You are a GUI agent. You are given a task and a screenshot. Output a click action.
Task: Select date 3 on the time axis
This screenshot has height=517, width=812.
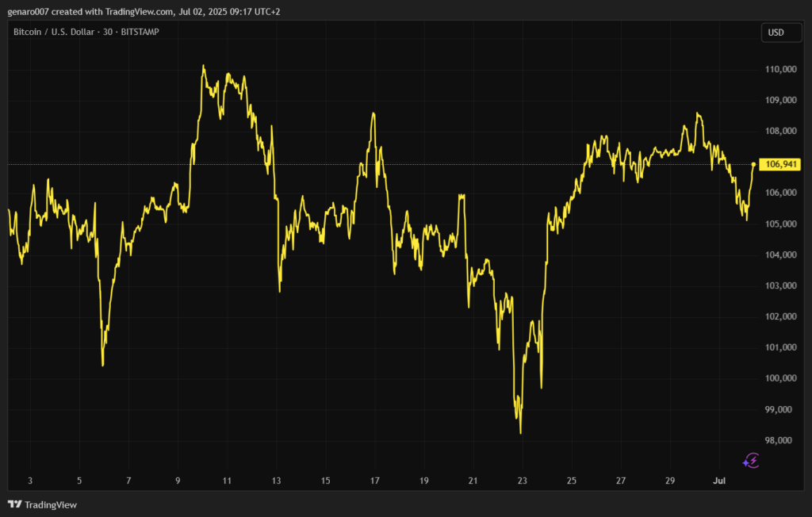30,481
